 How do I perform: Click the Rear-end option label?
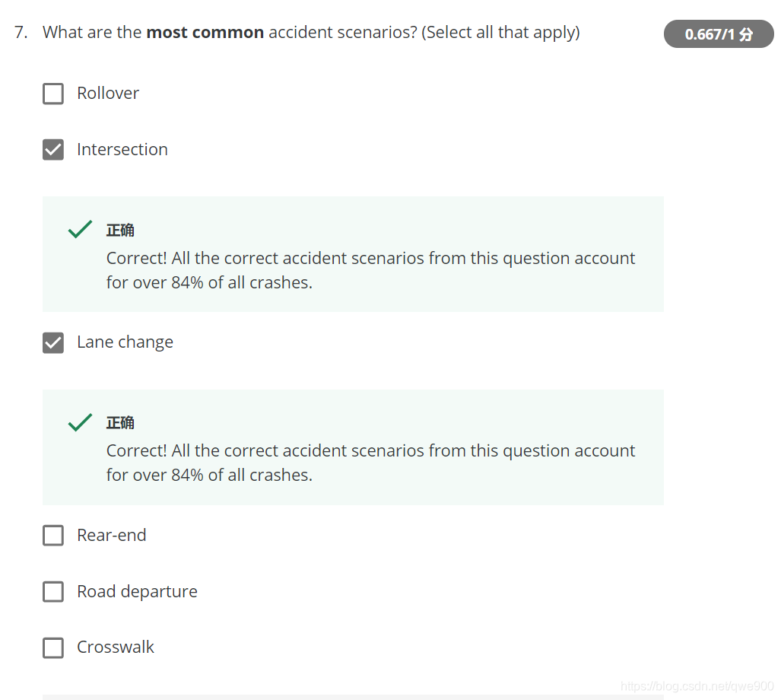click(x=112, y=535)
